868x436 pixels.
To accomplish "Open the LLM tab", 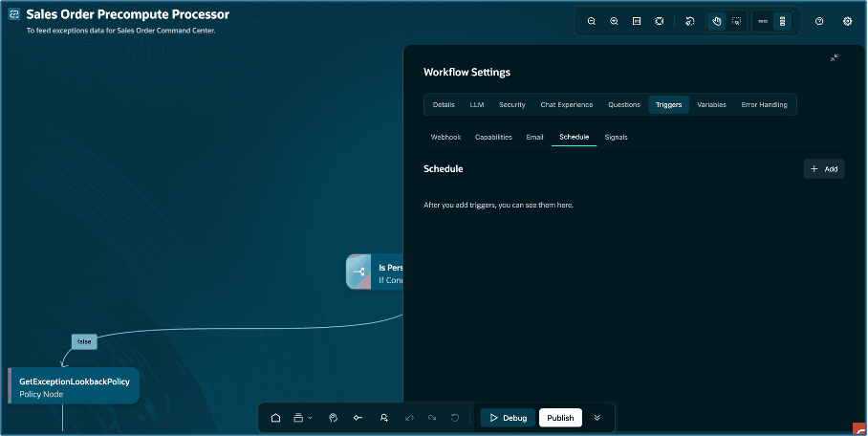I will (x=477, y=105).
